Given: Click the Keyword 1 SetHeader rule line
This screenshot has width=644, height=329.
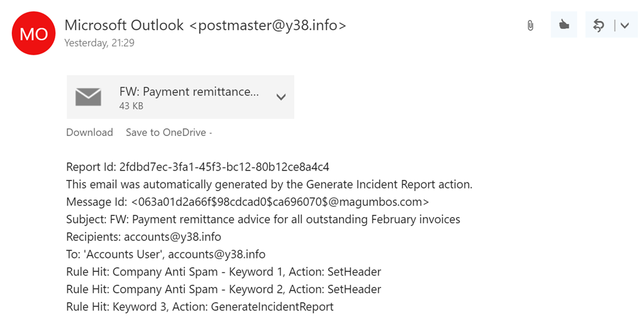Looking at the screenshot, I should tap(223, 272).
